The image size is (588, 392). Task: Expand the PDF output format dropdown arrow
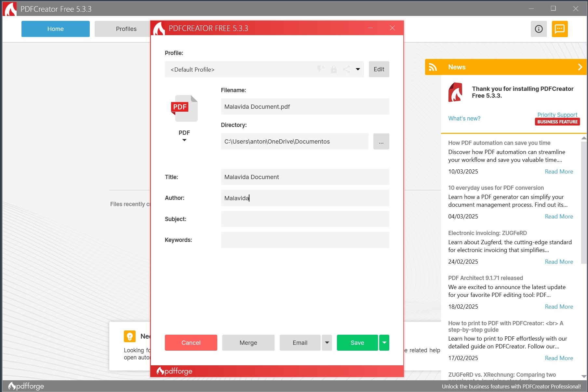pos(184,140)
